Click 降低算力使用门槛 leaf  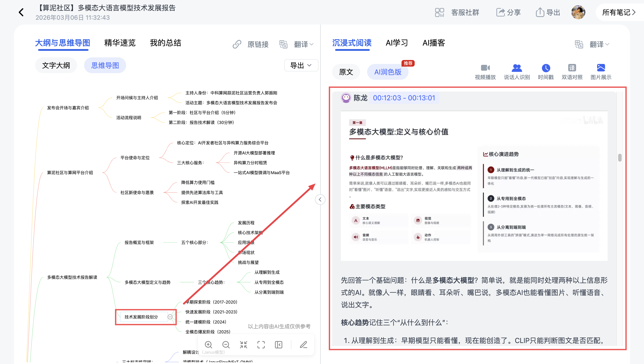198,182
